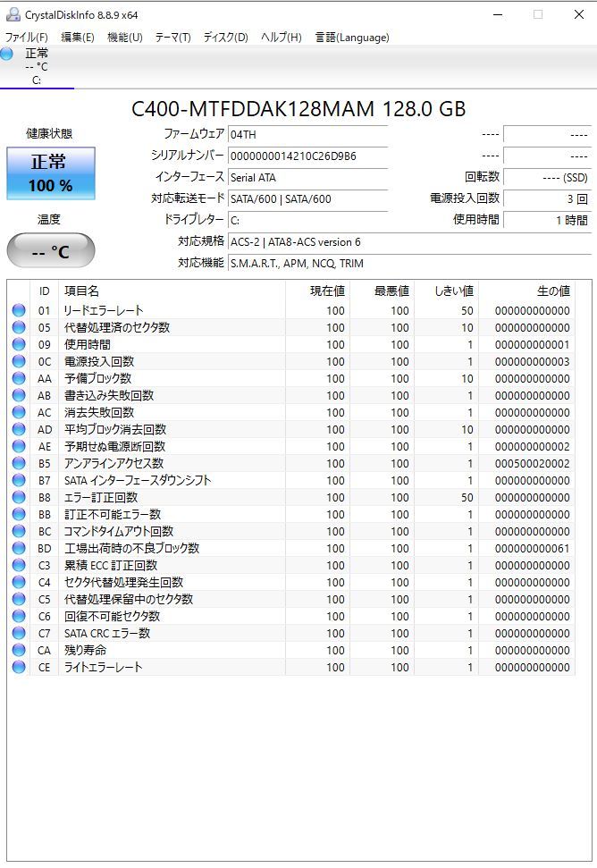Click status orb for BC コマンドタイムアウト回数
The height and width of the screenshot is (868, 597).
pos(19,531)
